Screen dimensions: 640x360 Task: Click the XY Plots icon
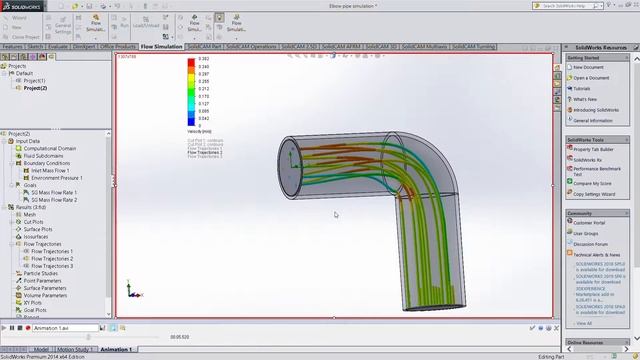[18, 303]
